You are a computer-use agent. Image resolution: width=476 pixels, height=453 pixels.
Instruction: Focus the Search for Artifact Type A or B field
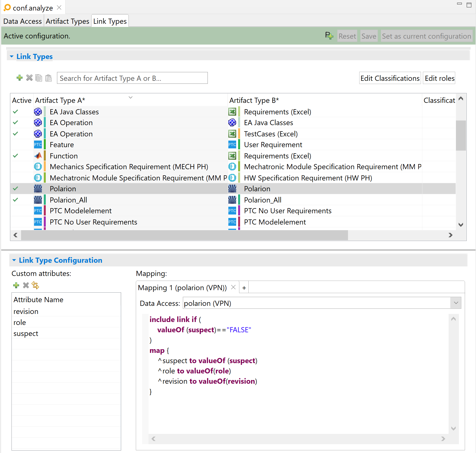click(132, 78)
